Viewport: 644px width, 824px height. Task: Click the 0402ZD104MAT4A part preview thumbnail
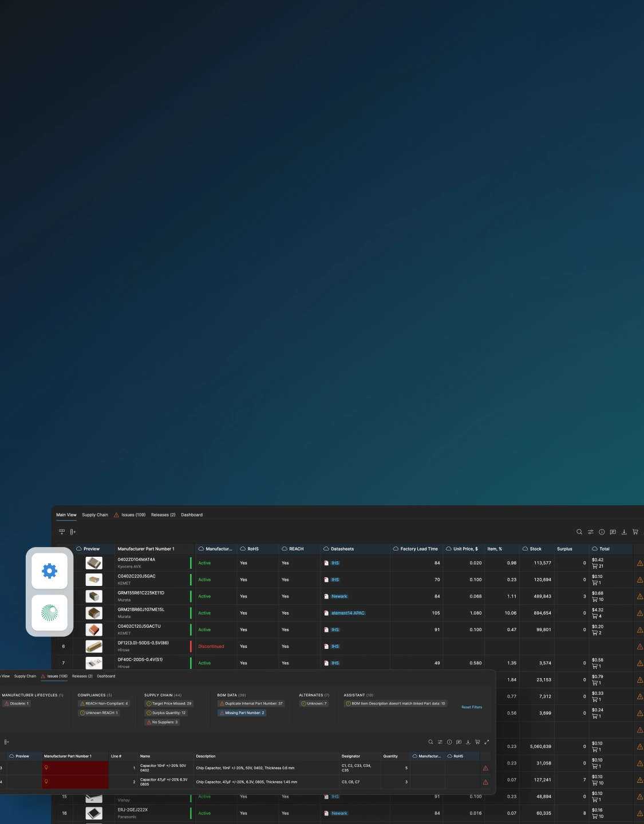coord(94,563)
